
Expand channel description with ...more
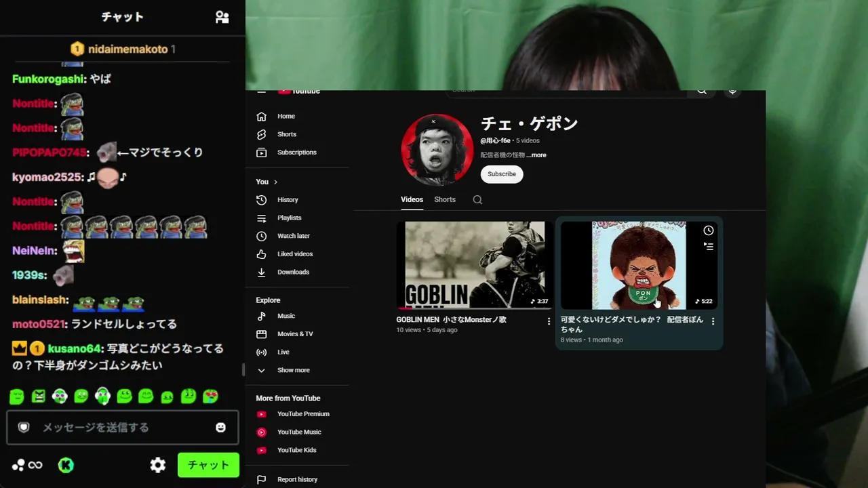click(536, 155)
